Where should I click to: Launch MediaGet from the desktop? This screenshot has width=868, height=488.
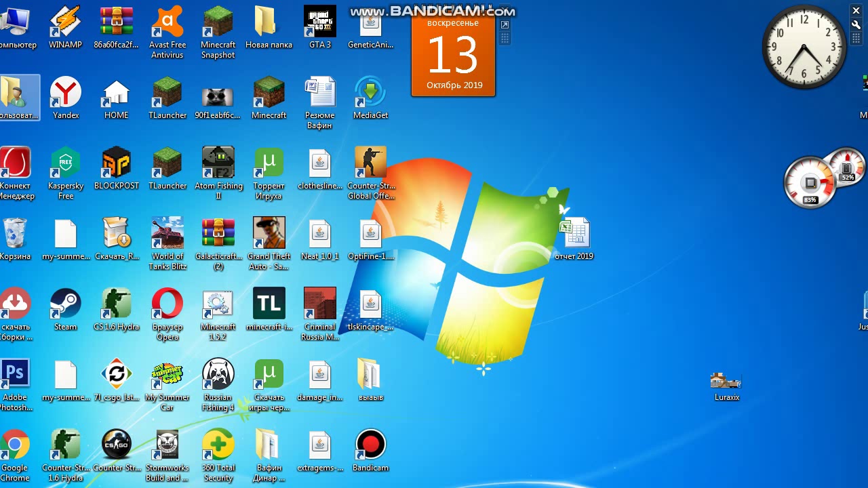[371, 98]
